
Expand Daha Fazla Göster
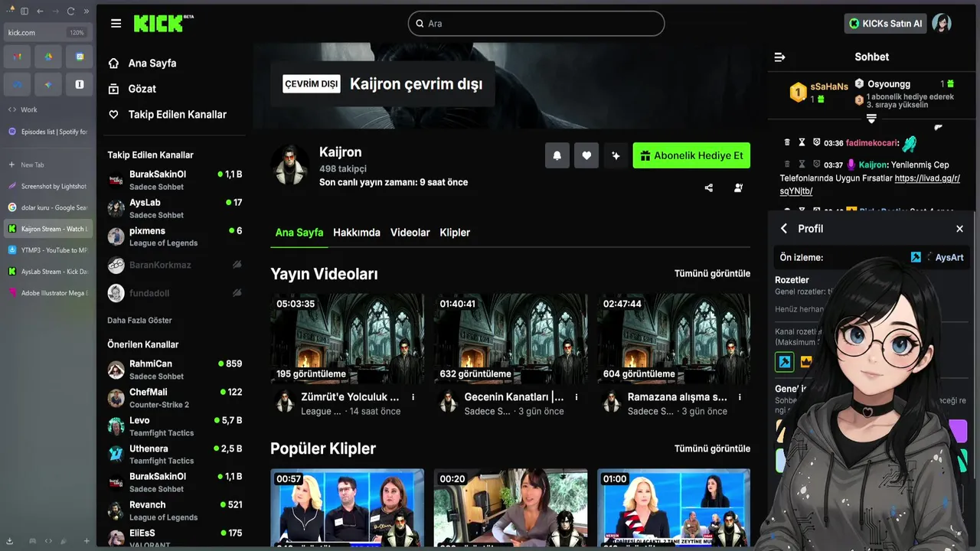139,320
